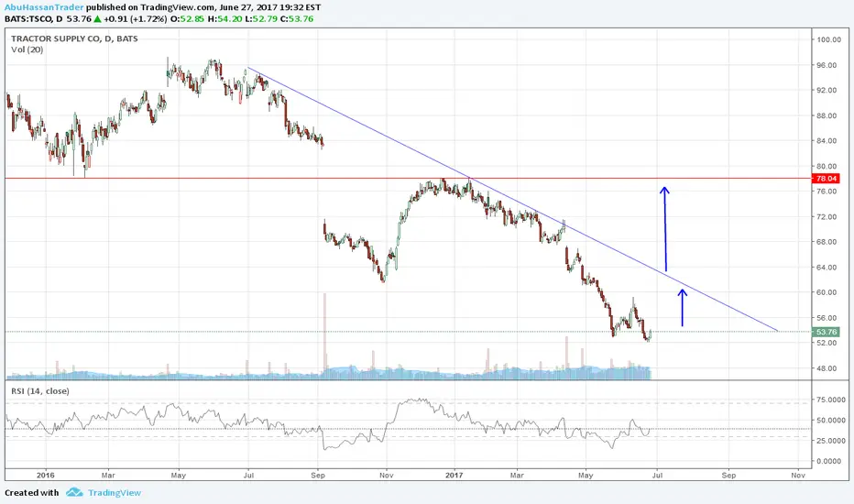Click the 2017 time axis label
The height and width of the screenshot is (504, 854).
click(454, 475)
